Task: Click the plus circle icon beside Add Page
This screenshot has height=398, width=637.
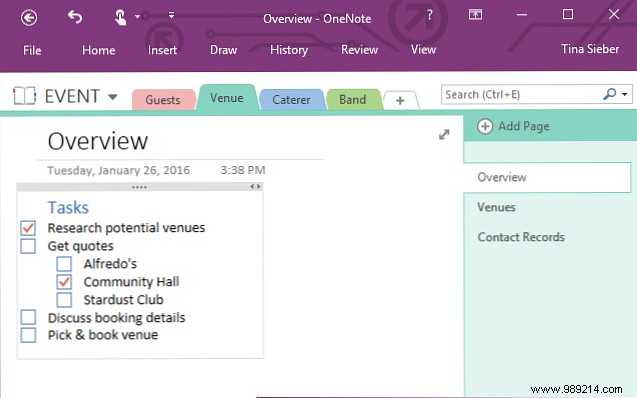Action: click(x=485, y=126)
